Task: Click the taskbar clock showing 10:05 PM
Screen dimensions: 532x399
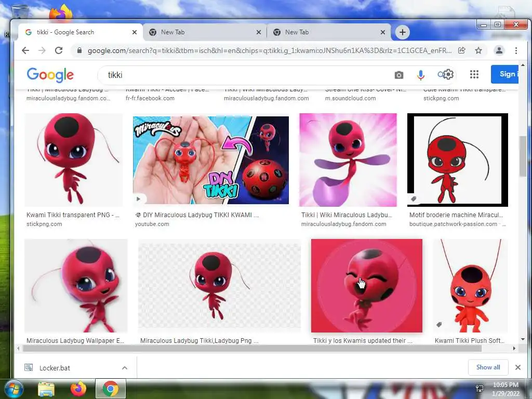Action: pyautogui.click(x=506, y=389)
